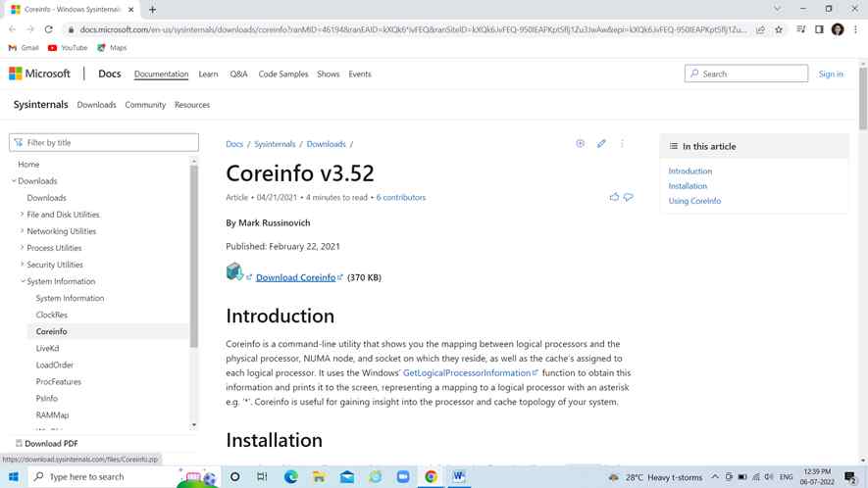
Task: Bookmark this page with star icon
Action: coord(779,29)
